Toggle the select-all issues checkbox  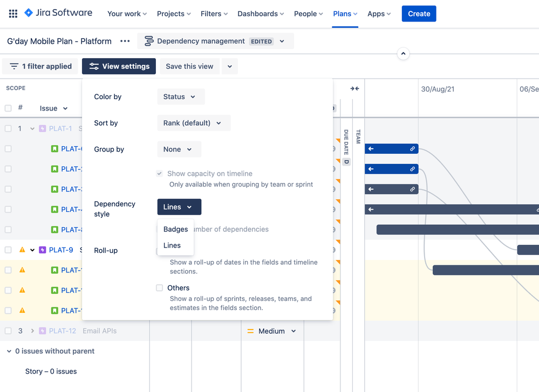click(8, 108)
